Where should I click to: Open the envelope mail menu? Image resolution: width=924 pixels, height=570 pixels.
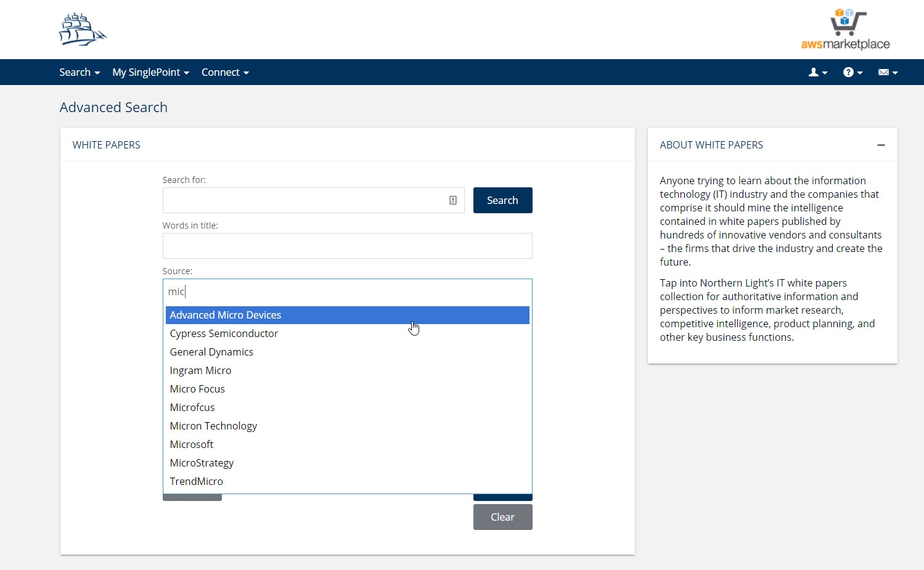coord(888,72)
